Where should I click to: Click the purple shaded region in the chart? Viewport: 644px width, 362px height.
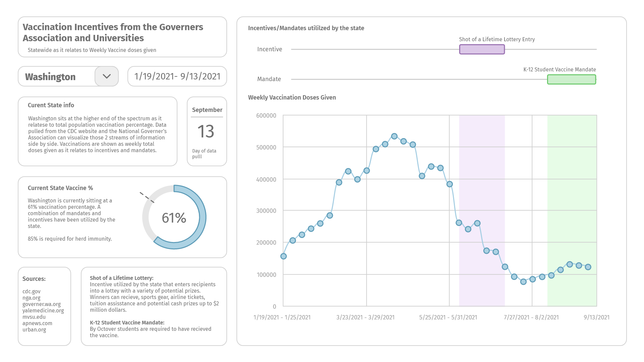(x=482, y=210)
